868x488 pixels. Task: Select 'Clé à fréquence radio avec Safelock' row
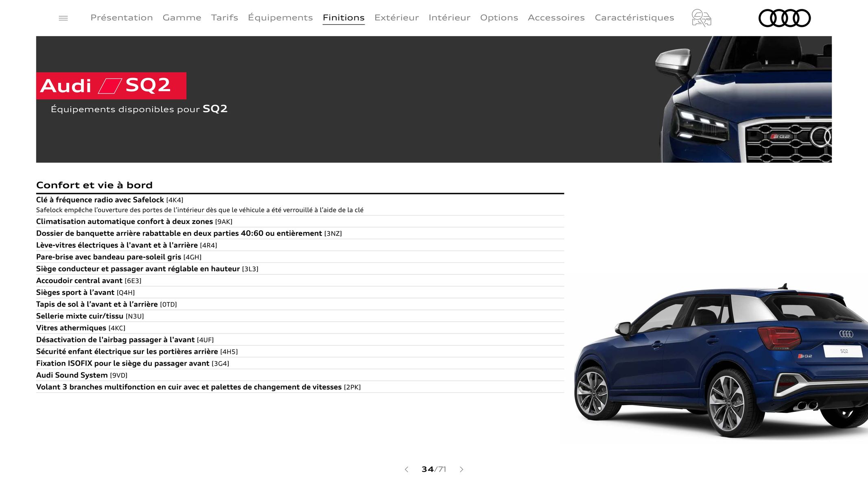click(300, 200)
